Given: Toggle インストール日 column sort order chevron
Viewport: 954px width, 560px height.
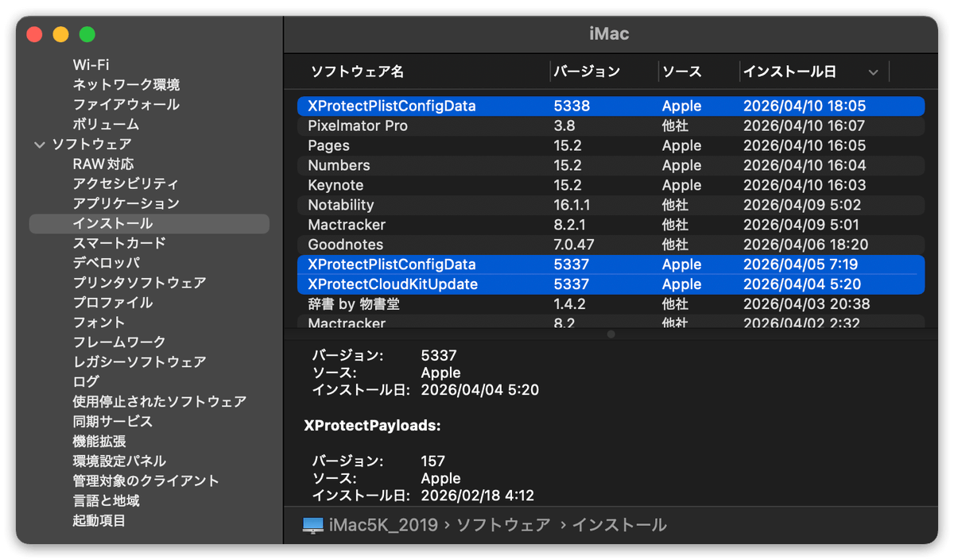Looking at the screenshot, I should coord(873,72).
